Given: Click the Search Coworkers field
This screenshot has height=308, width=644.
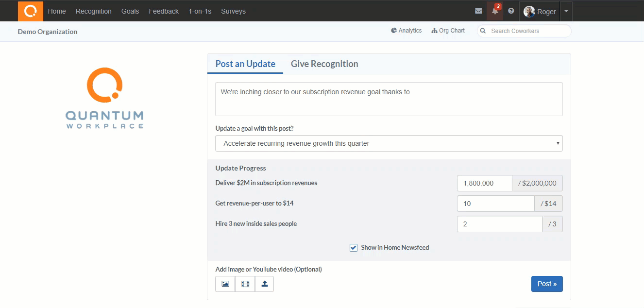Looking at the screenshot, I should [x=525, y=31].
